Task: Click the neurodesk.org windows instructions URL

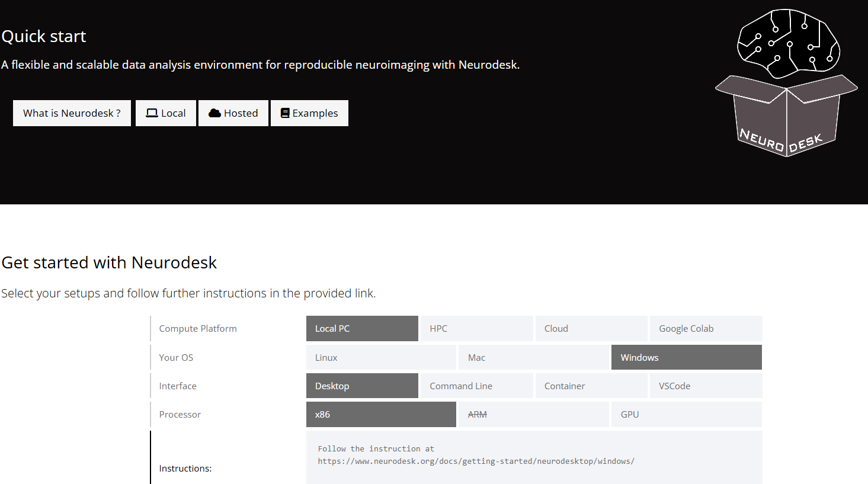Action: click(x=476, y=461)
